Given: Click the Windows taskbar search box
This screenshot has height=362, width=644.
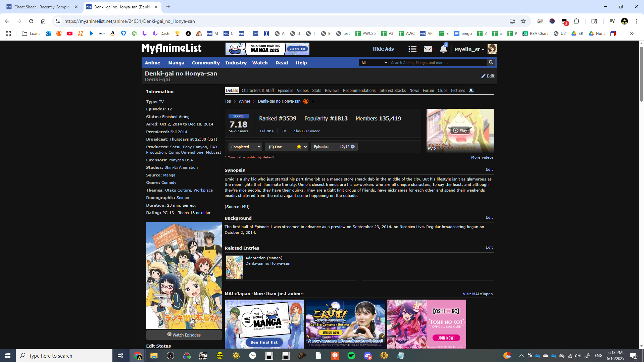Looking at the screenshot, I should click(x=64, y=356).
